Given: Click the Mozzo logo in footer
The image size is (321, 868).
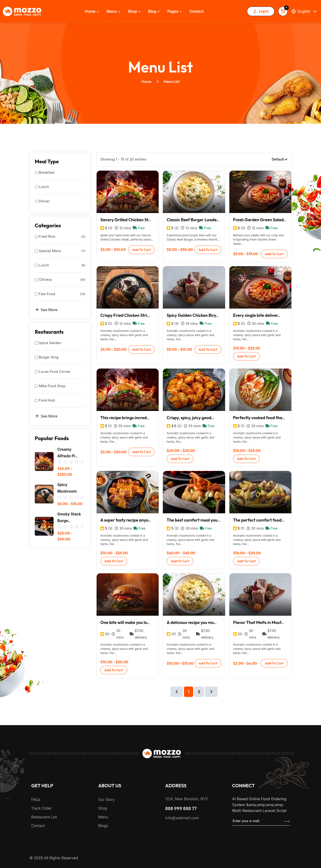Looking at the screenshot, I should click(x=161, y=753).
